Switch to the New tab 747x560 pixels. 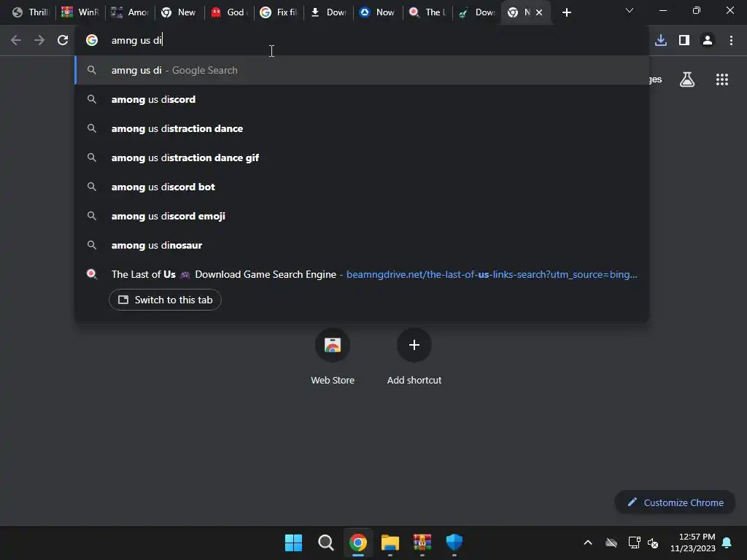179,13
